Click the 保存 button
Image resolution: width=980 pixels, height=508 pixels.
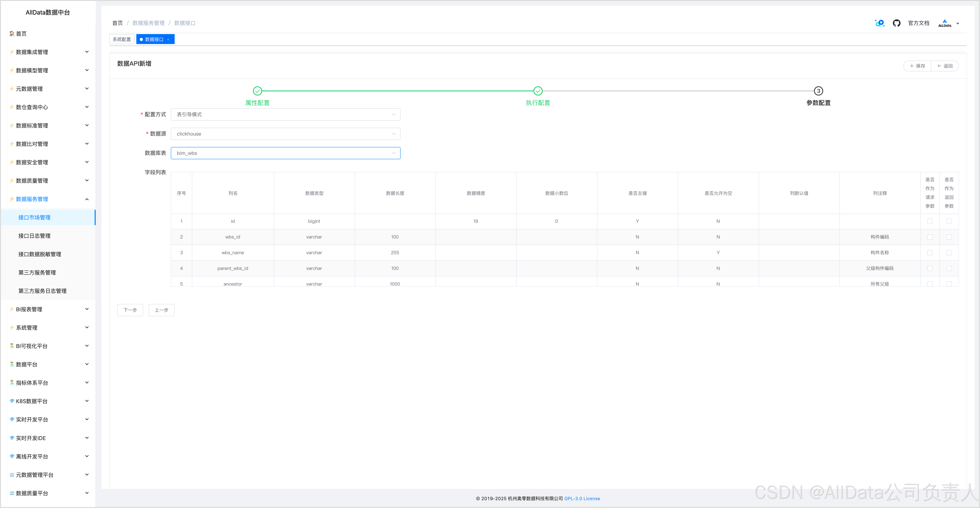[917, 66]
